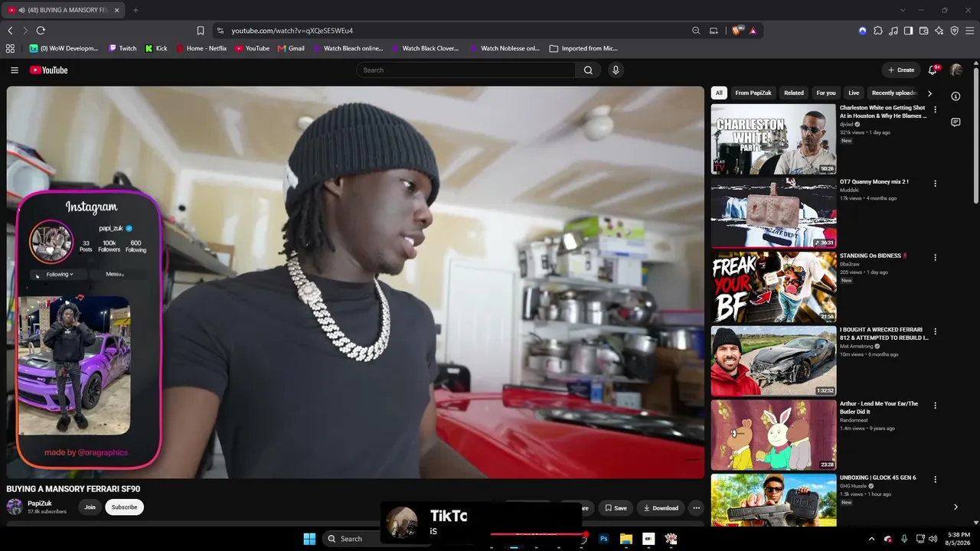Select the For you filter chip

coord(826,93)
